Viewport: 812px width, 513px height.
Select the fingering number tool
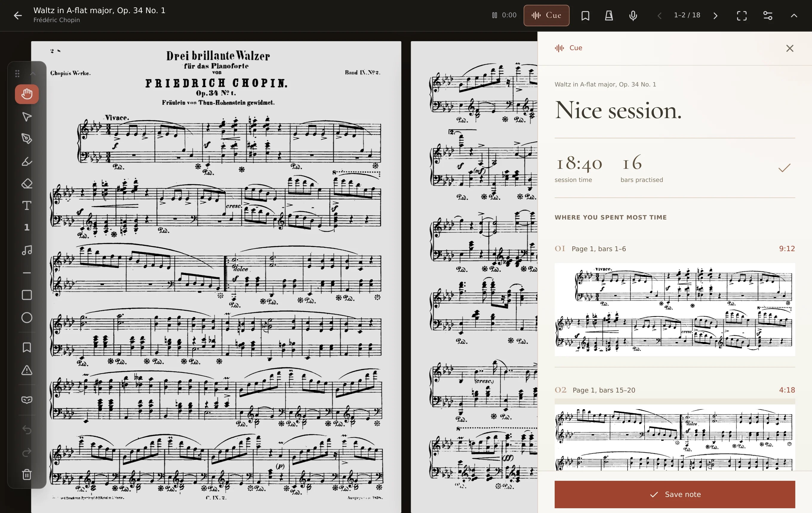point(27,227)
